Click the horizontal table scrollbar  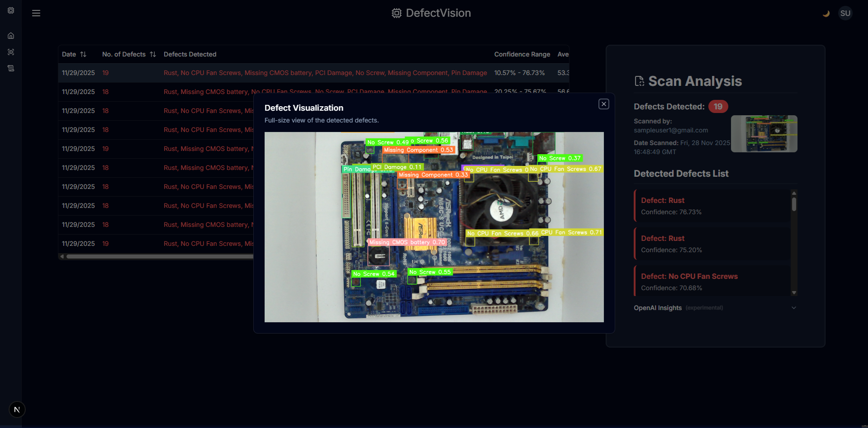(158, 256)
